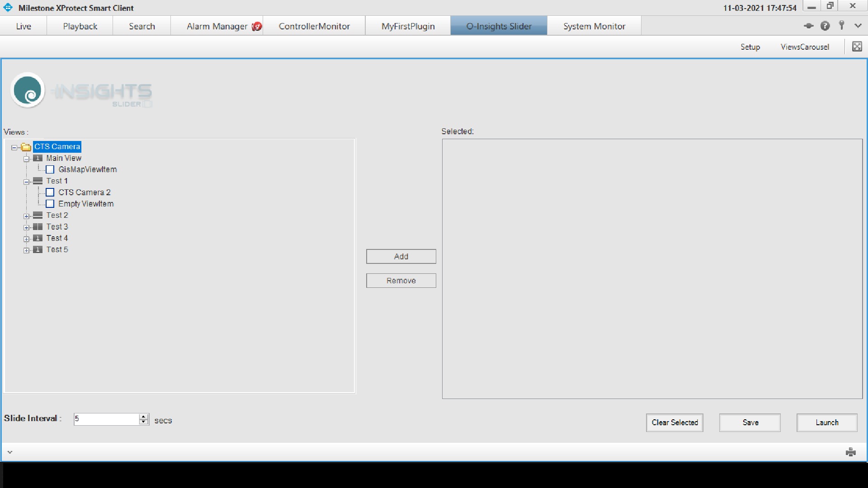This screenshot has height=488, width=868.
Task: Expand the Test 5 node
Action: (27, 250)
